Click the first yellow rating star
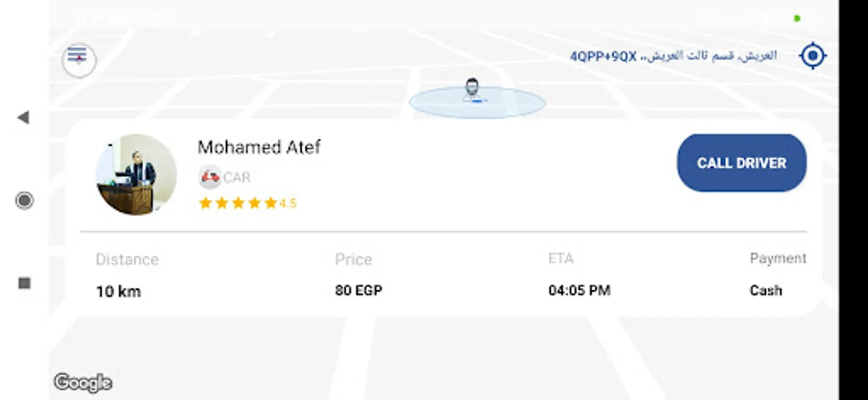 coord(205,204)
